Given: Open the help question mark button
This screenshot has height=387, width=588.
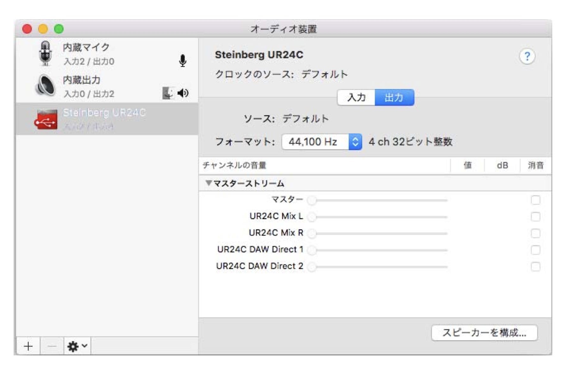Looking at the screenshot, I should (527, 57).
